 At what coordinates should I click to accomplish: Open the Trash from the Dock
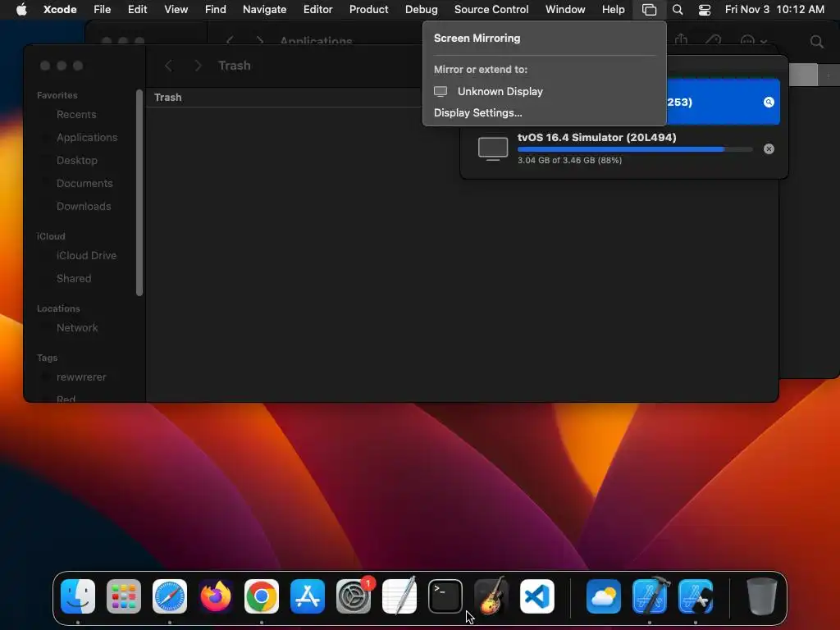(x=762, y=596)
